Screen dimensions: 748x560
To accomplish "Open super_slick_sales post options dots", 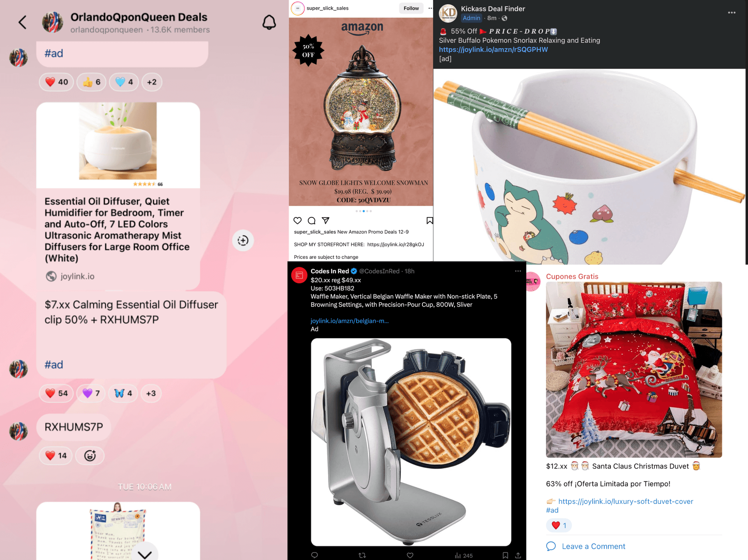I will (x=430, y=8).
